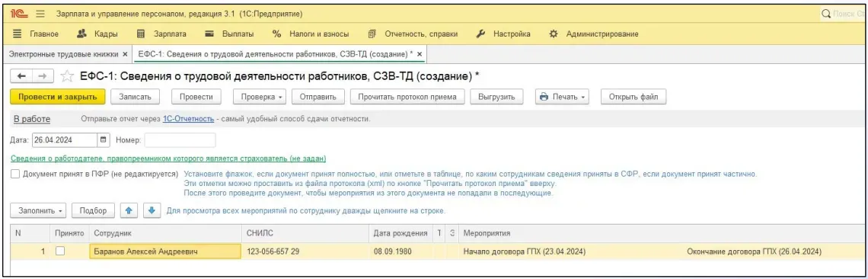This screenshot has width=868, height=279.
Task: Open the Печать dropdown menu
Action: pyautogui.click(x=562, y=97)
